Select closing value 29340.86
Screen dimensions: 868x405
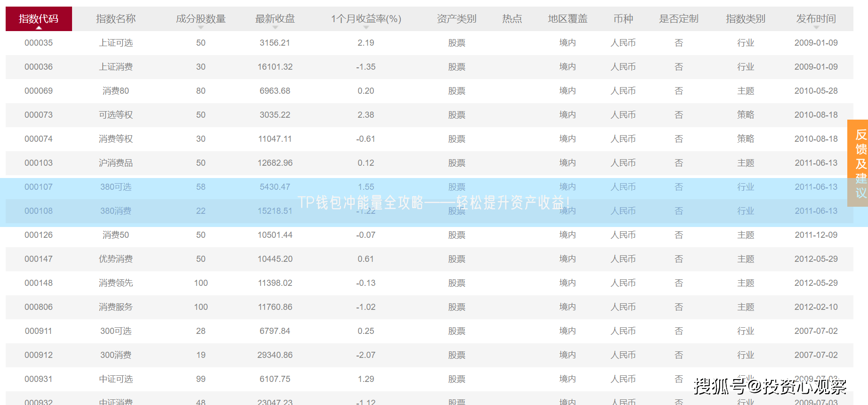click(x=275, y=355)
